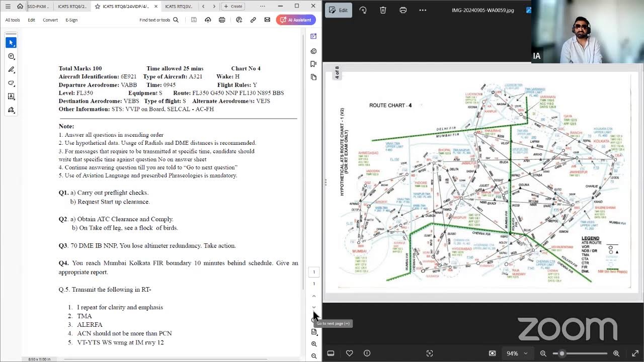Upload the file to cloud storage
This screenshot has width=644, height=362.
click(x=208, y=20)
